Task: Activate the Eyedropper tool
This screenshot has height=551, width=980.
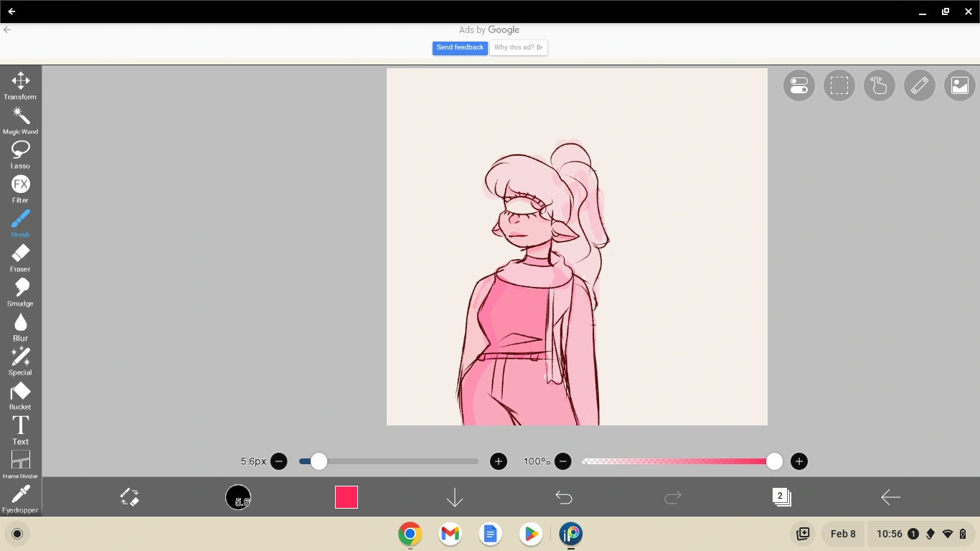Action: tap(20, 494)
